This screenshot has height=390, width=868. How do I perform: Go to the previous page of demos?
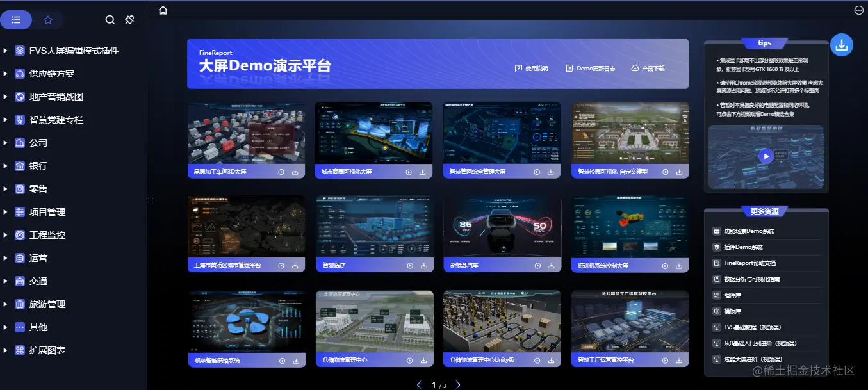pyautogui.click(x=419, y=385)
